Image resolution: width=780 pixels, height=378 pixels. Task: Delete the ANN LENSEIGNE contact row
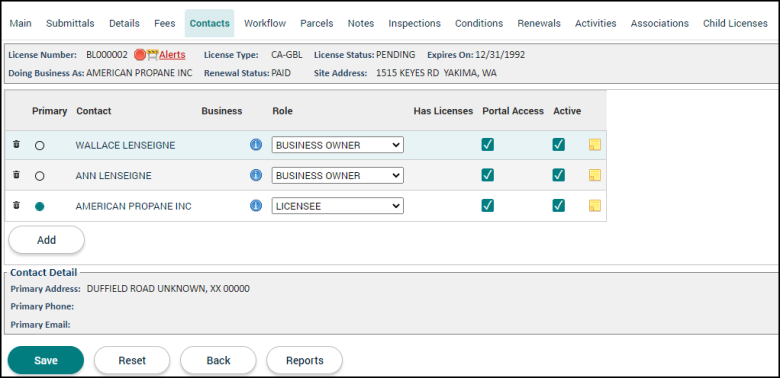click(16, 175)
